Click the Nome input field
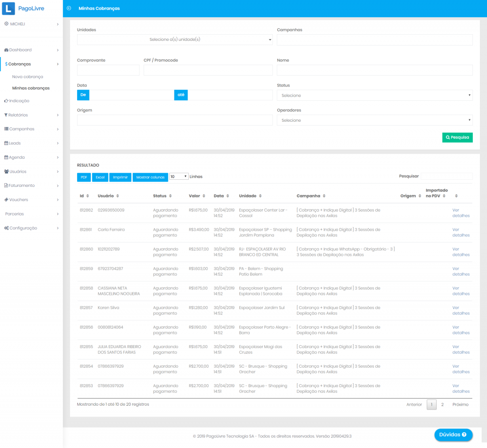The image size is (487, 448). (374, 70)
